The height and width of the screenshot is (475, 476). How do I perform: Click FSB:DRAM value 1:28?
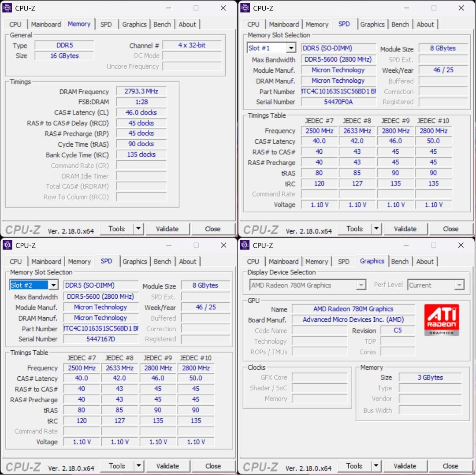click(141, 102)
